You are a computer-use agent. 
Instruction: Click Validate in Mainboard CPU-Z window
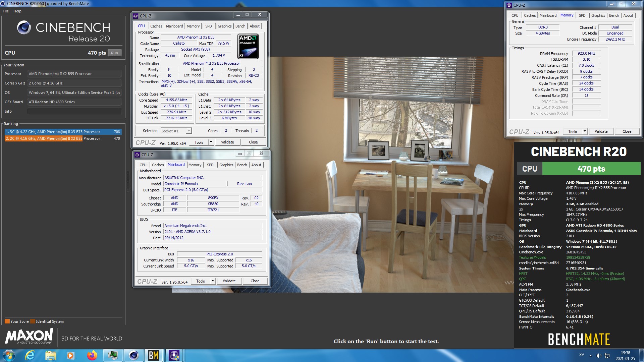click(229, 281)
